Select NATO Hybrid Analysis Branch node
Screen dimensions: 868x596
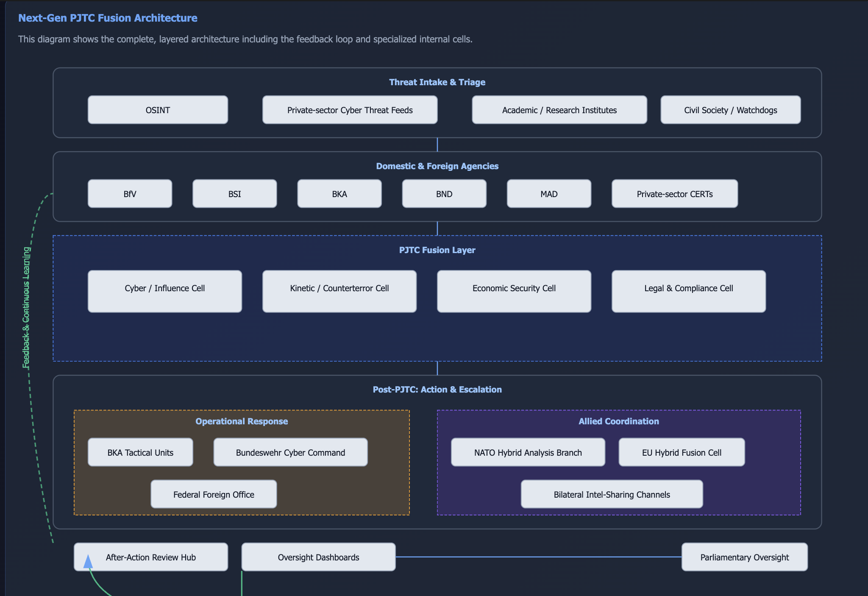(x=528, y=452)
